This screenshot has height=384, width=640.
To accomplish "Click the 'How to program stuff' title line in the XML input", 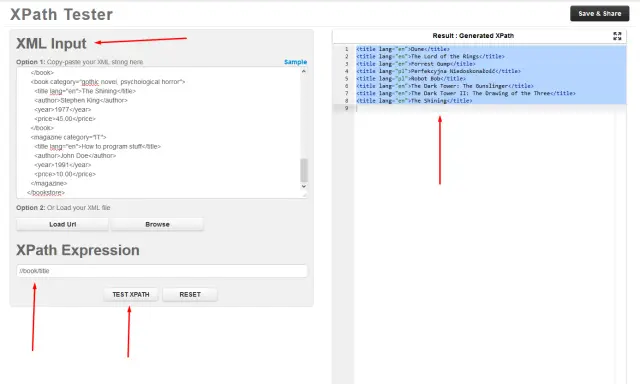I will pyautogui.click(x=98, y=146).
